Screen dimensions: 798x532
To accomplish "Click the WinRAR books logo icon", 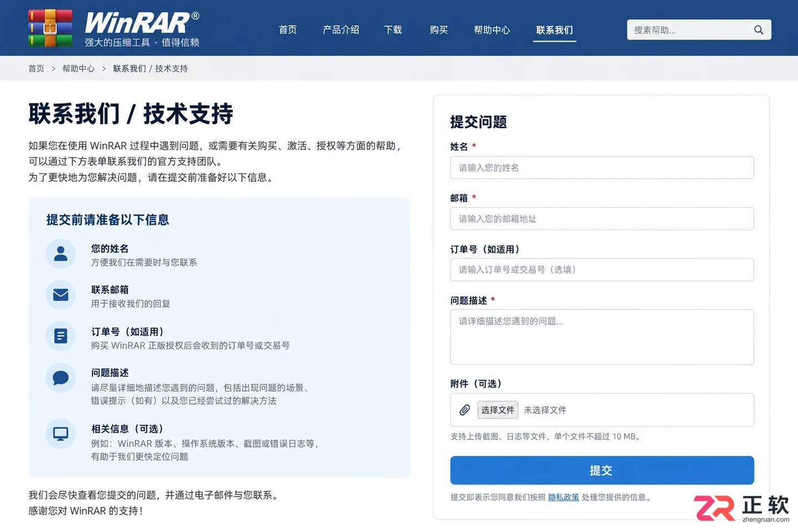I will [50, 28].
